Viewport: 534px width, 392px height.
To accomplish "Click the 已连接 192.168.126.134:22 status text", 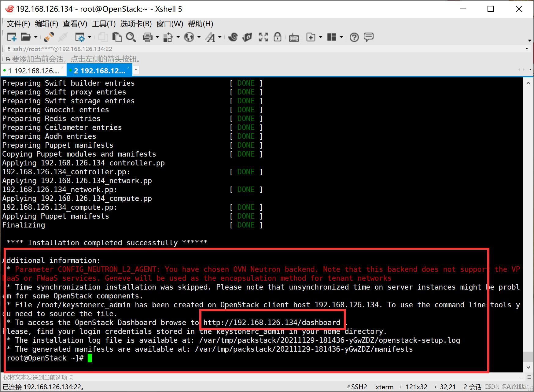I will pyautogui.click(x=43, y=387).
